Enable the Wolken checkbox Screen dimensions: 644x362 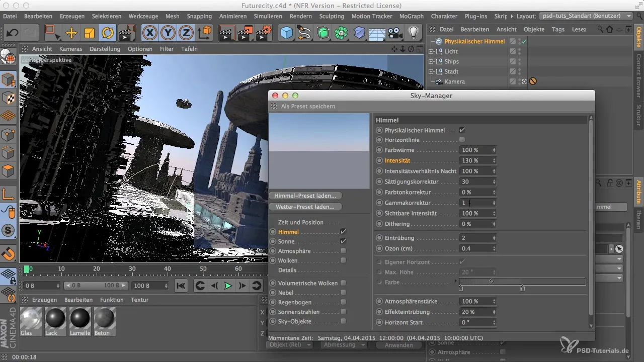click(x=343, y=260)
